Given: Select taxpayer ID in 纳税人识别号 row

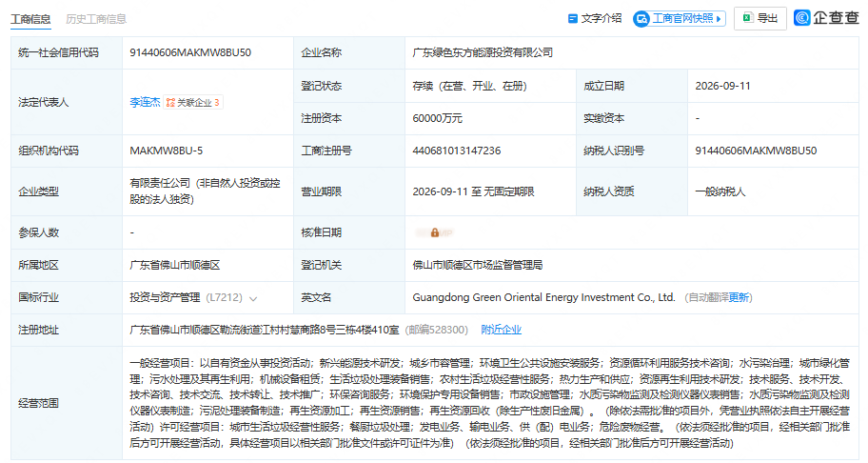Looking at the screenshot, I should (x=756, y=151).
